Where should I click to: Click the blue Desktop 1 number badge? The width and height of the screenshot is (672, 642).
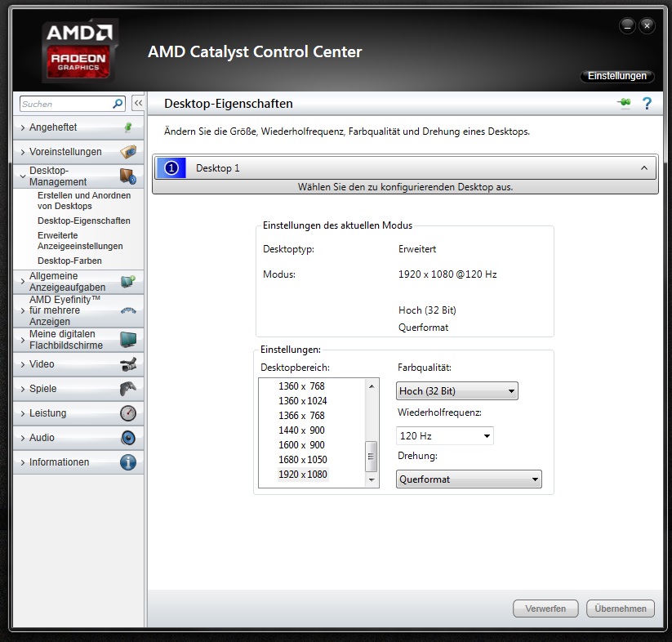(171, 168)
